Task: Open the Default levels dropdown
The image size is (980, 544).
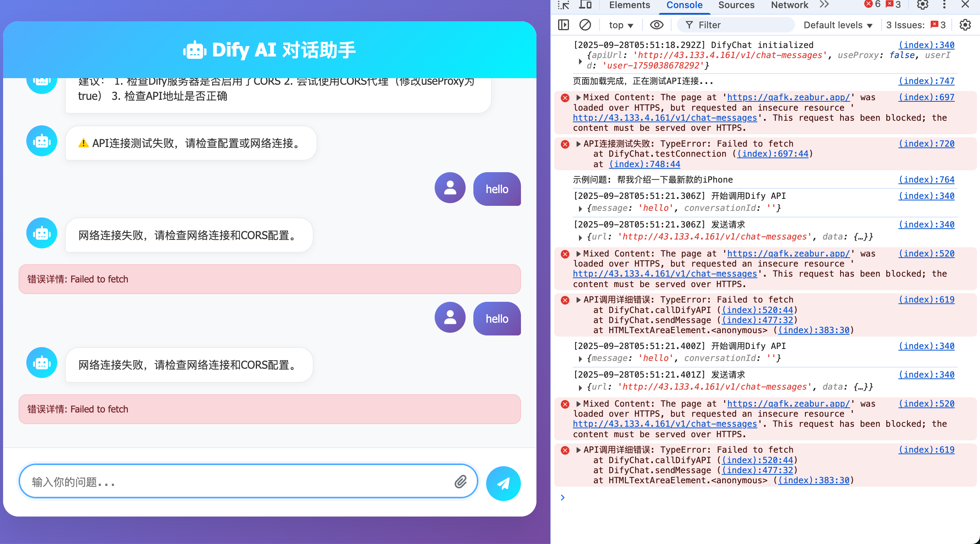Action: click(838, 25)
